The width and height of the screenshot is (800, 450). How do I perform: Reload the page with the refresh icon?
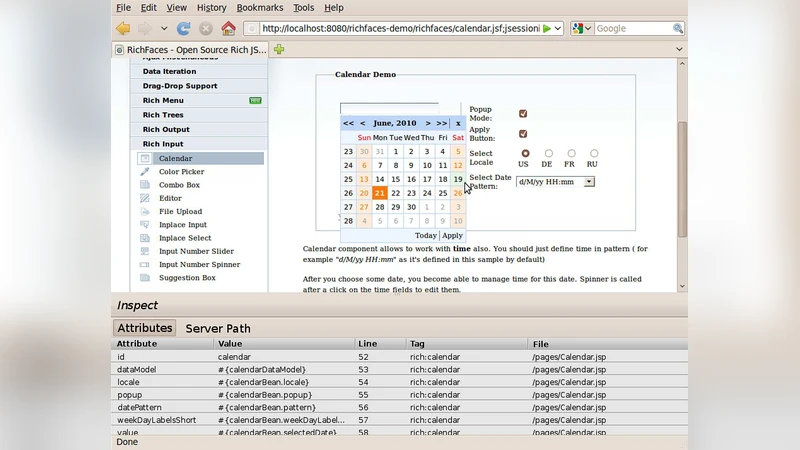[183, 29]
